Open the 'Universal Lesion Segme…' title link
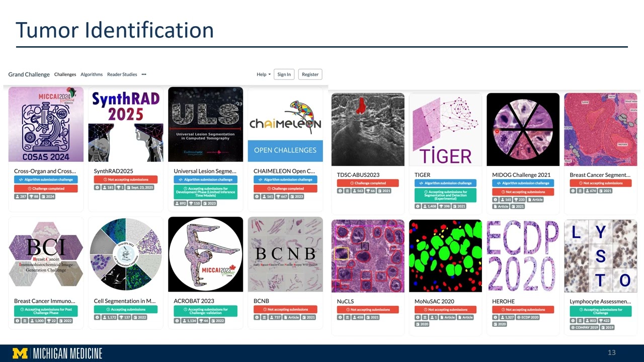Viewport: 644px width, 362px height. click(x=205, y=171)
